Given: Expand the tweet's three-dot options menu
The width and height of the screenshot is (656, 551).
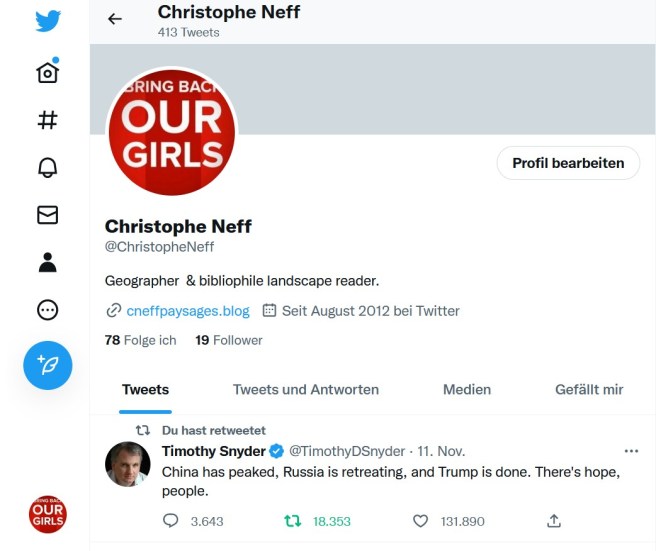Looking at the screenshot, I should tap(631, 451).
